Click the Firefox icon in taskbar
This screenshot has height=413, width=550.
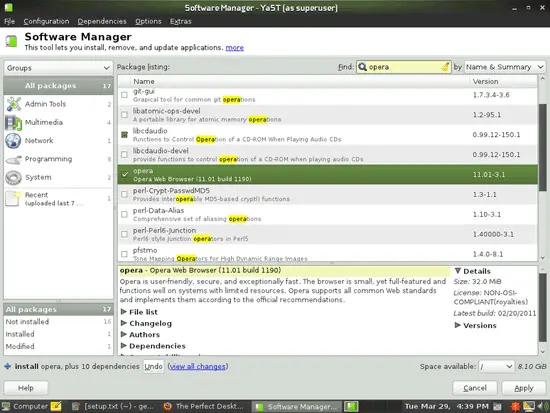(x=167, y=406)
